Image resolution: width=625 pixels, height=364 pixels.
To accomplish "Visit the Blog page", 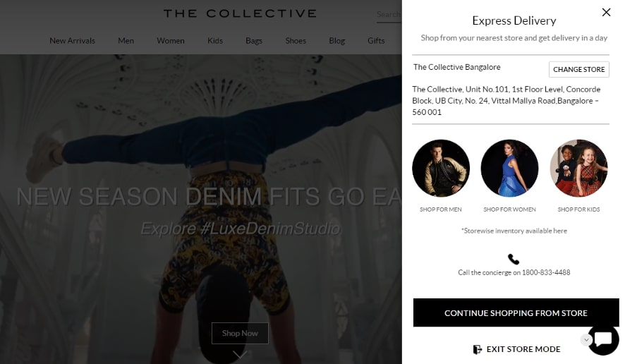I will click(x=336, y=41).
